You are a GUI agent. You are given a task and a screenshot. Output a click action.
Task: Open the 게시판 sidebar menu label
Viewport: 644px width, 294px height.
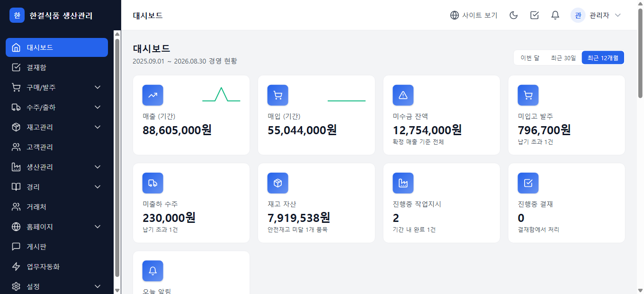pos(36,247)
